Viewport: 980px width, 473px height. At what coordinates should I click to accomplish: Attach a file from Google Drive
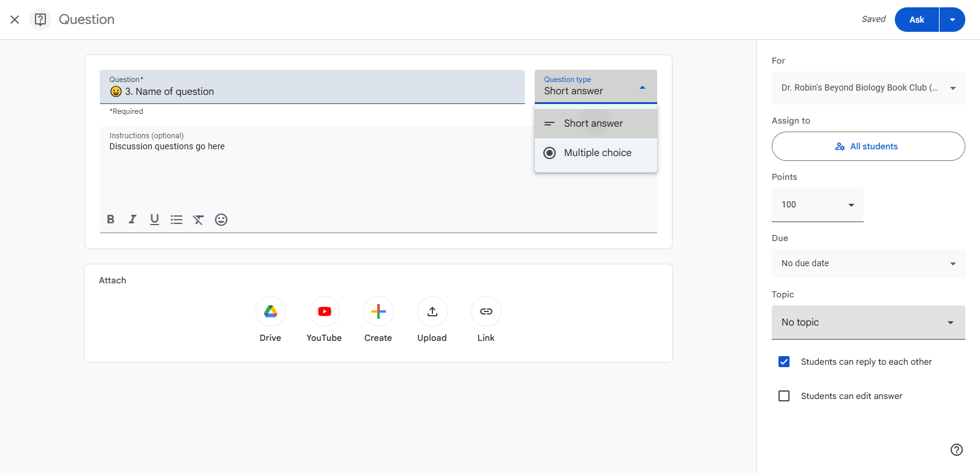(271, 311)
